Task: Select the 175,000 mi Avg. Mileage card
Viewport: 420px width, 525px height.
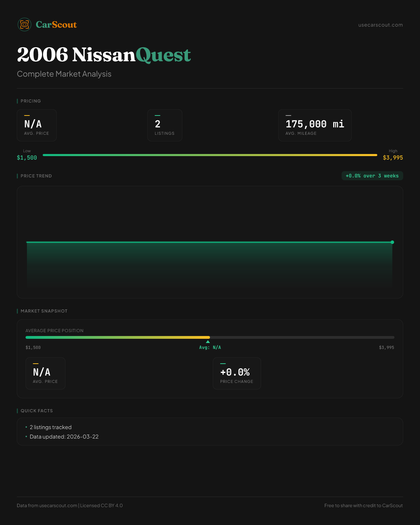Action: [315, 125]
